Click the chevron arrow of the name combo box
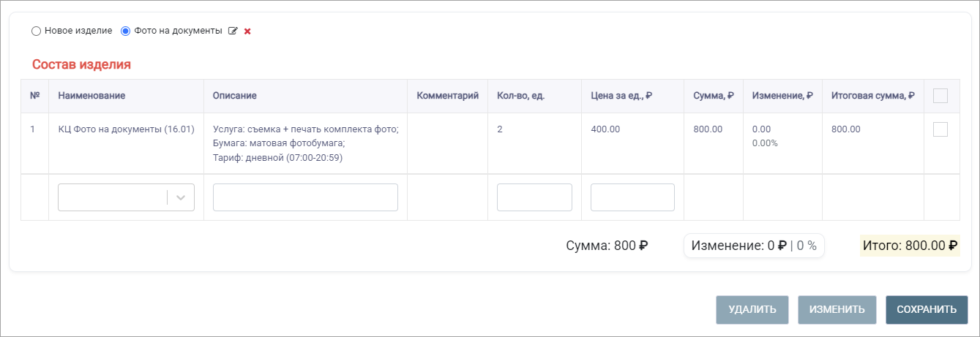This screenshot has height=337, width=980. [181, 197]
